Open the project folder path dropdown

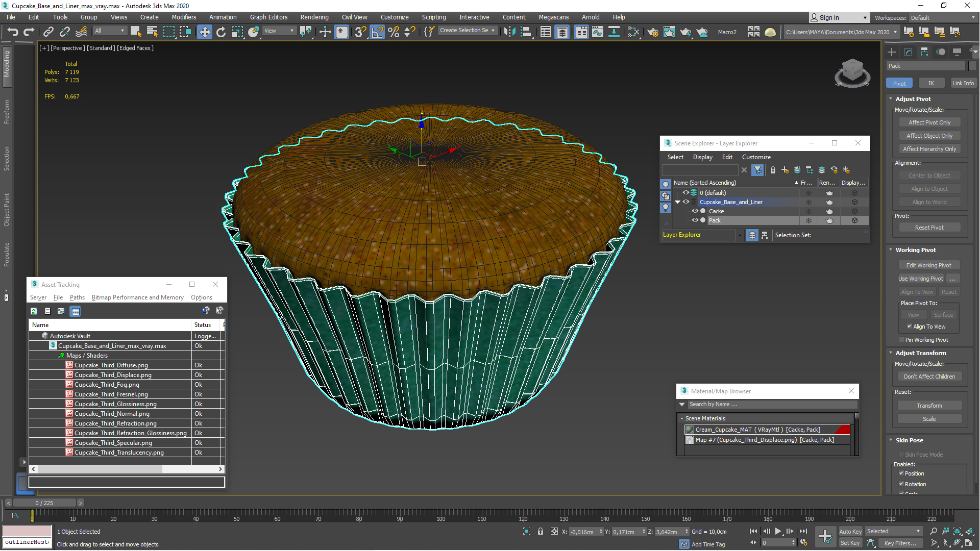[841, 32]
